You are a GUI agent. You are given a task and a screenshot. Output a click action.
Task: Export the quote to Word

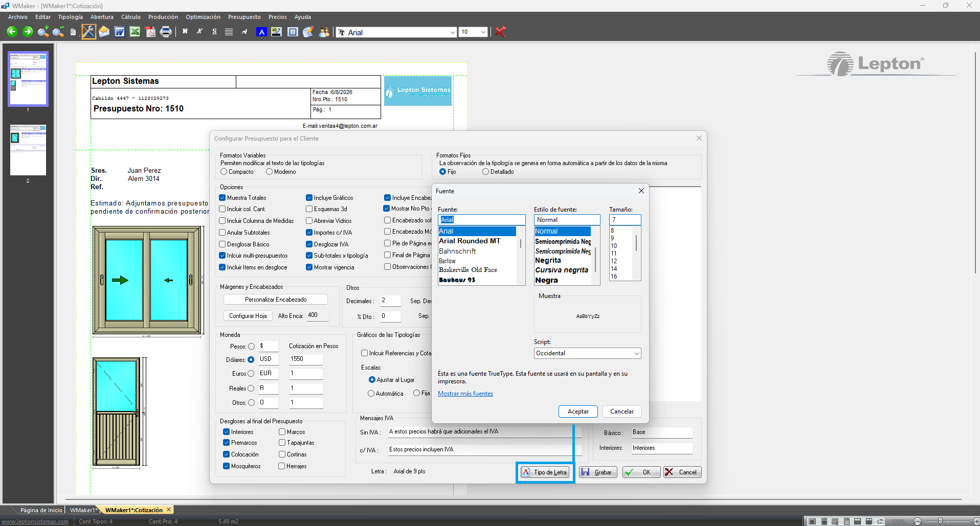(120, 32)
